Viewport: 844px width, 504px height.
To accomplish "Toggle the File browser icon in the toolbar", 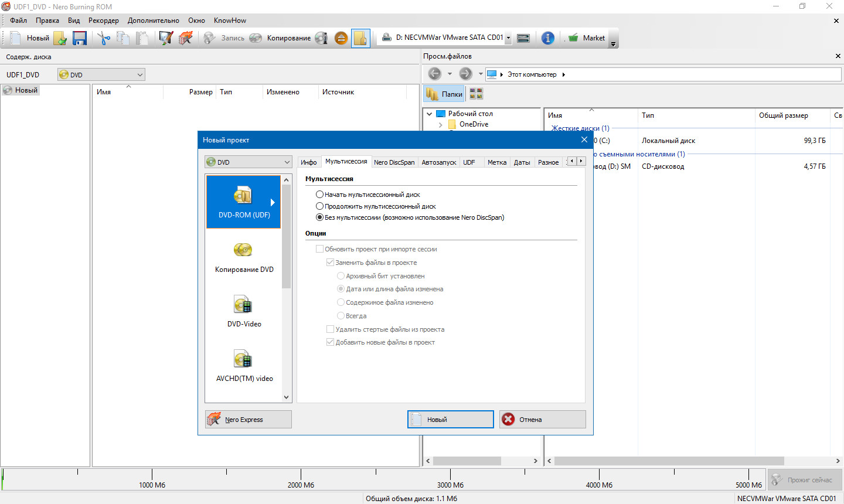I will (360, 38).
